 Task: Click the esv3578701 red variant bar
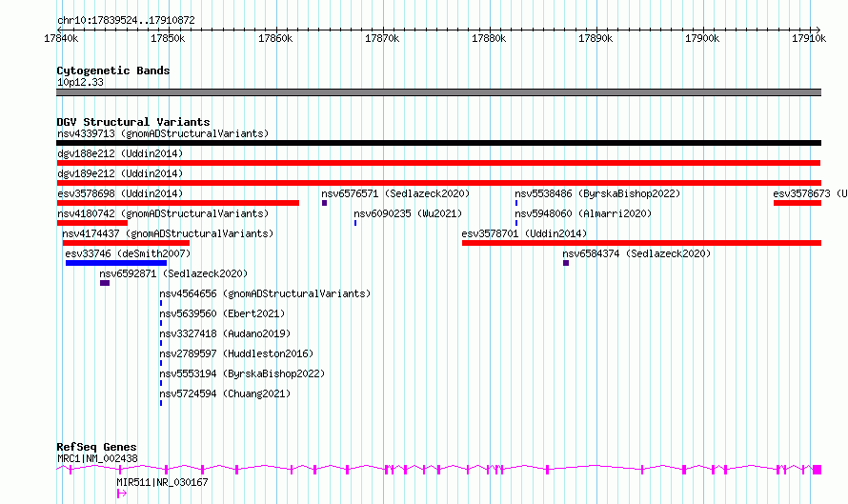point(641,243)
